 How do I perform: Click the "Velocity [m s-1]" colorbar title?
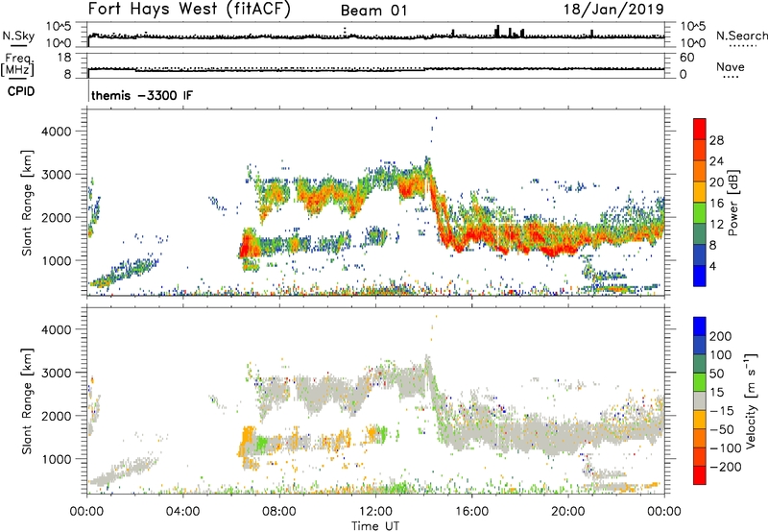[x=750, y=400]
